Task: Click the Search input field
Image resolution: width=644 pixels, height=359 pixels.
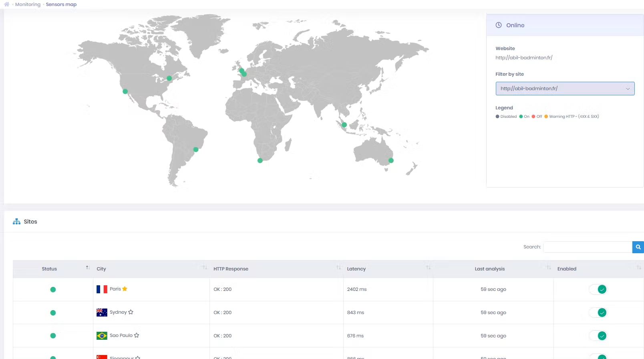Action: point(587,247)
